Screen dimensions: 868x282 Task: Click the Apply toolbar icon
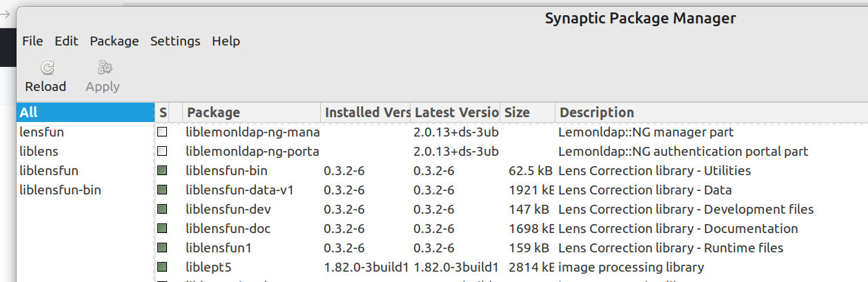(103, 68)
